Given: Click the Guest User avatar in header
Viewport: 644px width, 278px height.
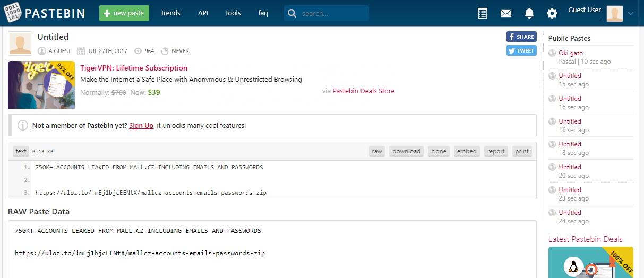Looking at the screenshot, I should pos(615,13).
